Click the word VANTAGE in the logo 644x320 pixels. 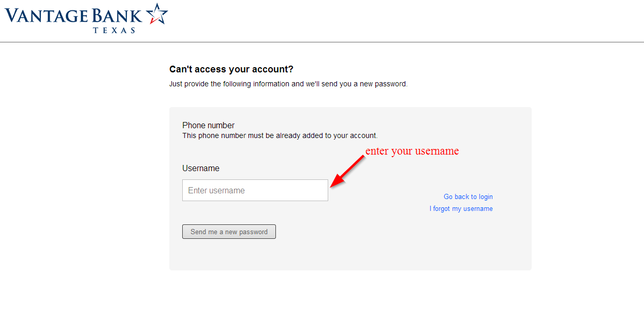47,16
